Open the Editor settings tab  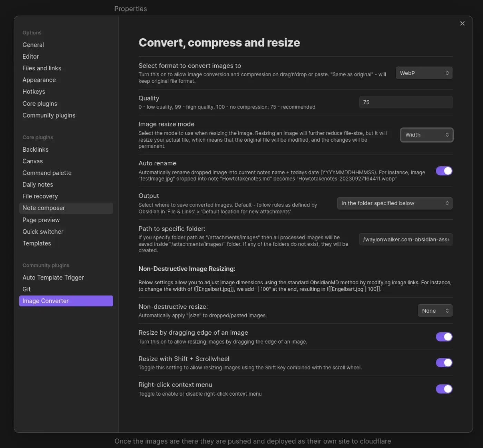pos(31,57)
